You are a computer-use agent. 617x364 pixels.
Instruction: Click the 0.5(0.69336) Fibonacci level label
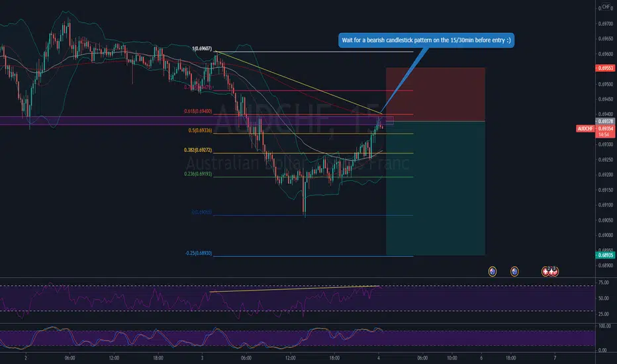tap(200, 130)
